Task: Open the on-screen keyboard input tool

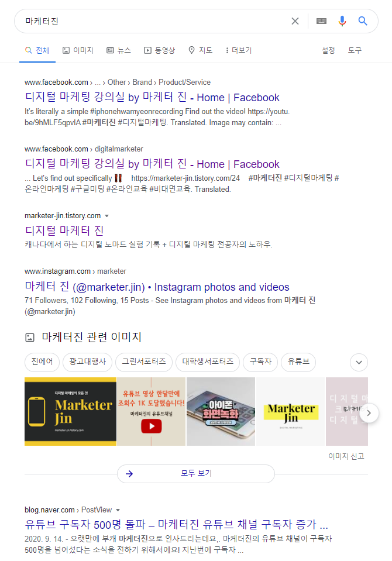Action: click(321, 21)
